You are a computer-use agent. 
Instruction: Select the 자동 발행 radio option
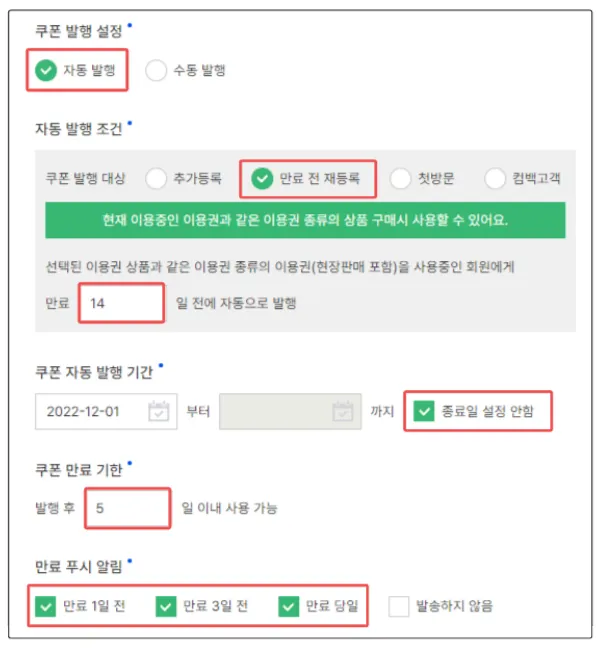tap(46, 70)
